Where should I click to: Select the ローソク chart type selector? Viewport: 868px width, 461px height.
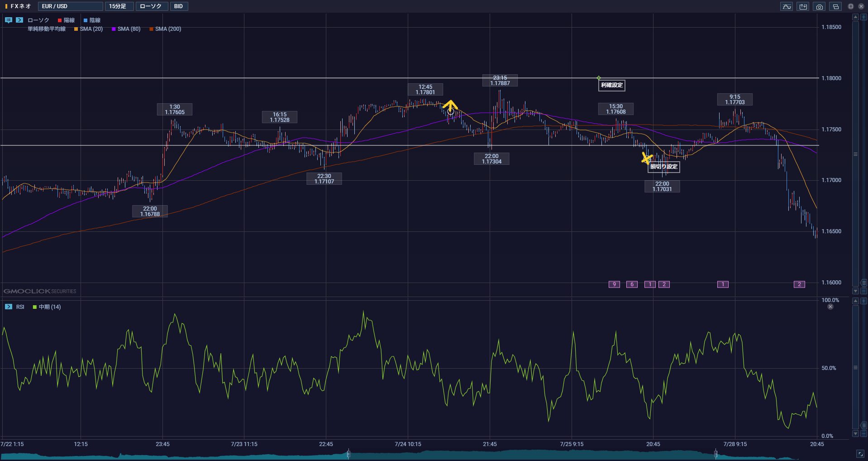152,6
